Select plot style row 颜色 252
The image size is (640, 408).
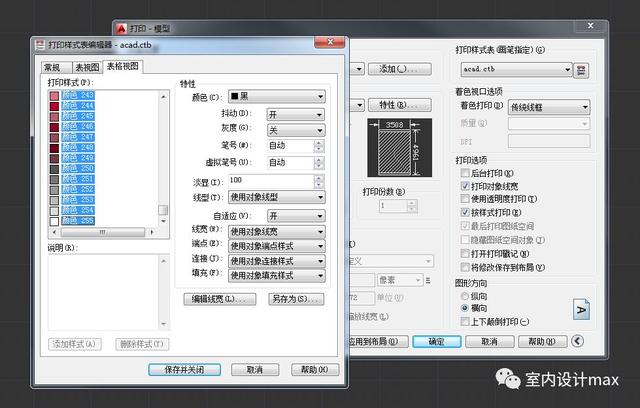click(78, 189)
